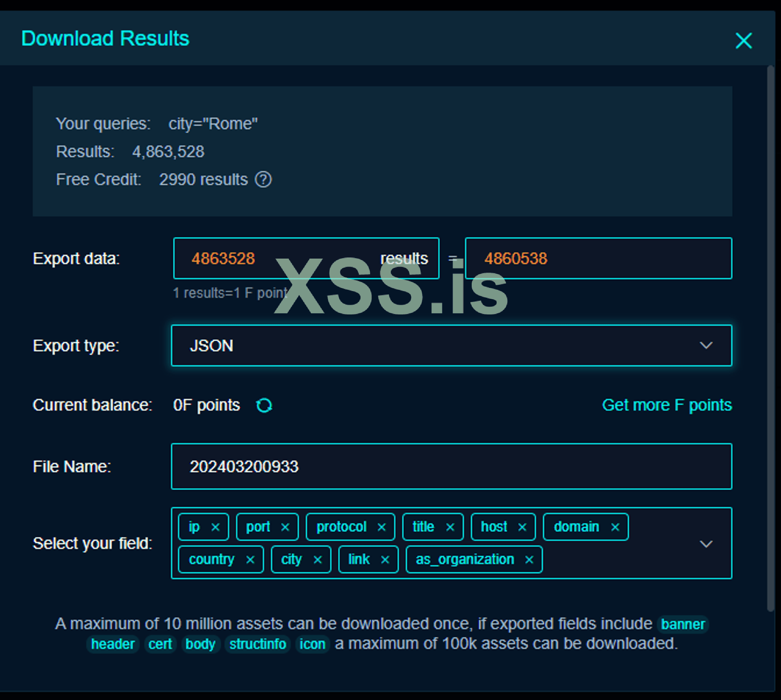
Task: Click the F points cost field 4860538
Action: [x=597, y=259]
